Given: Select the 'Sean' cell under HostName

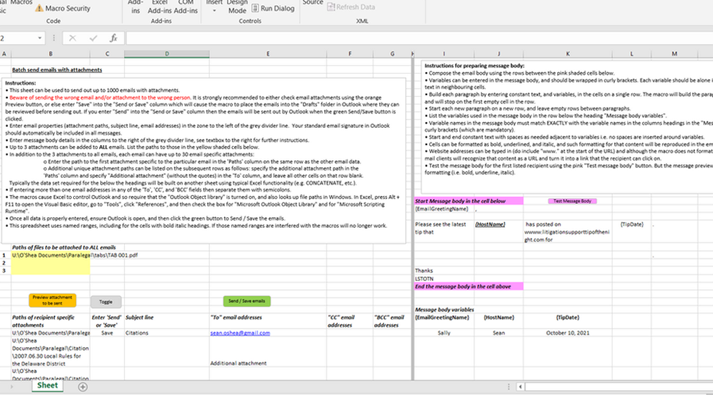Looking at the screenshot, I should [x=499, y=333].
